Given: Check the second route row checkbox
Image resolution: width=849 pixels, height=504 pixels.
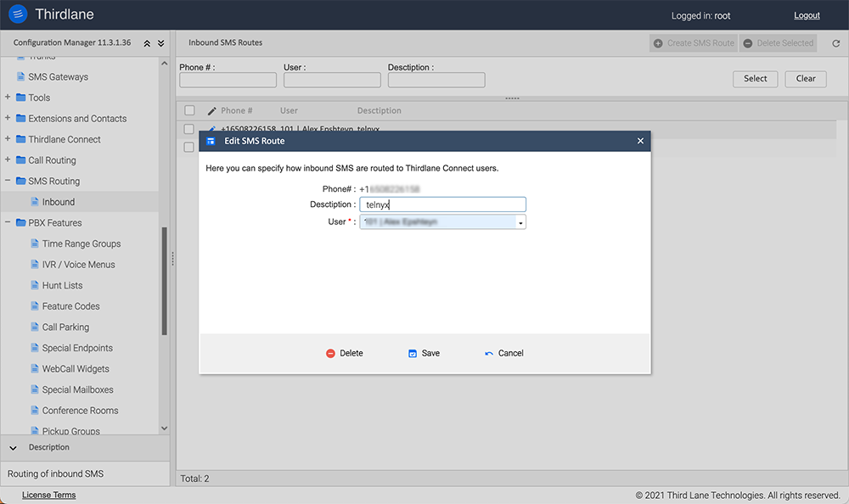Looking at the screenshot, I should [x=189, y=148].
